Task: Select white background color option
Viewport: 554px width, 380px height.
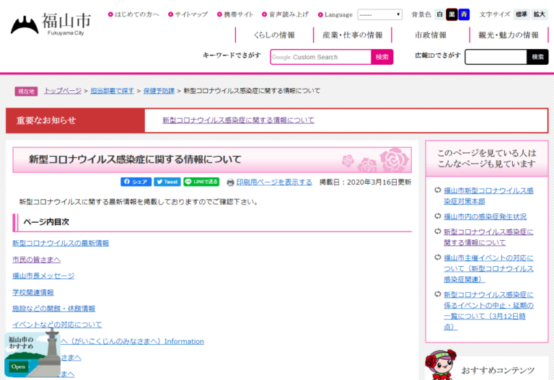Action: coord(440,14)
